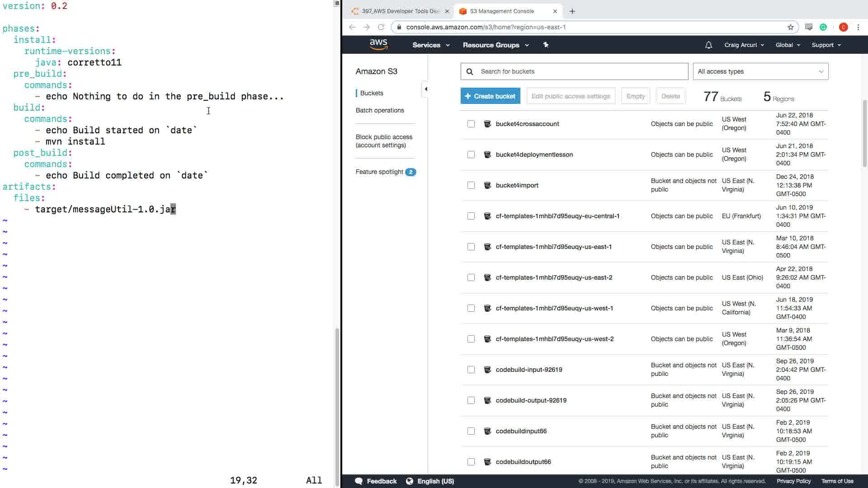
Task: Check the bucket4crossaccount checkbox
Action: point(471,124)
